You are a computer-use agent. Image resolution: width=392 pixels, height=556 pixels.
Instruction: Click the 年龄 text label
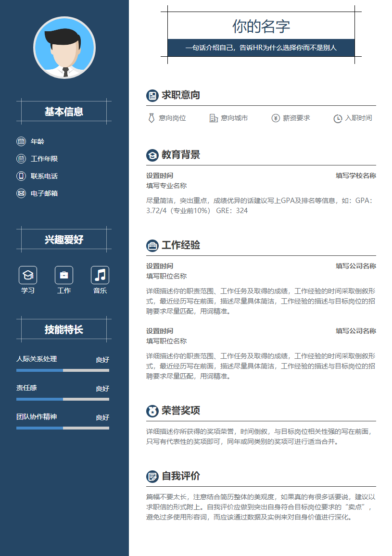(x=37, y=141)
